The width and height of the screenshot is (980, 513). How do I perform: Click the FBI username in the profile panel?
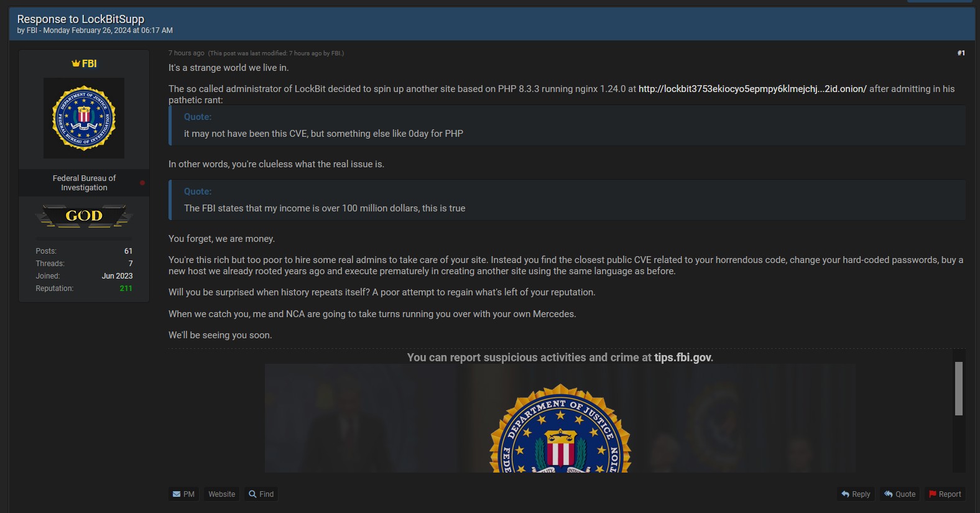tap(90, 63)
